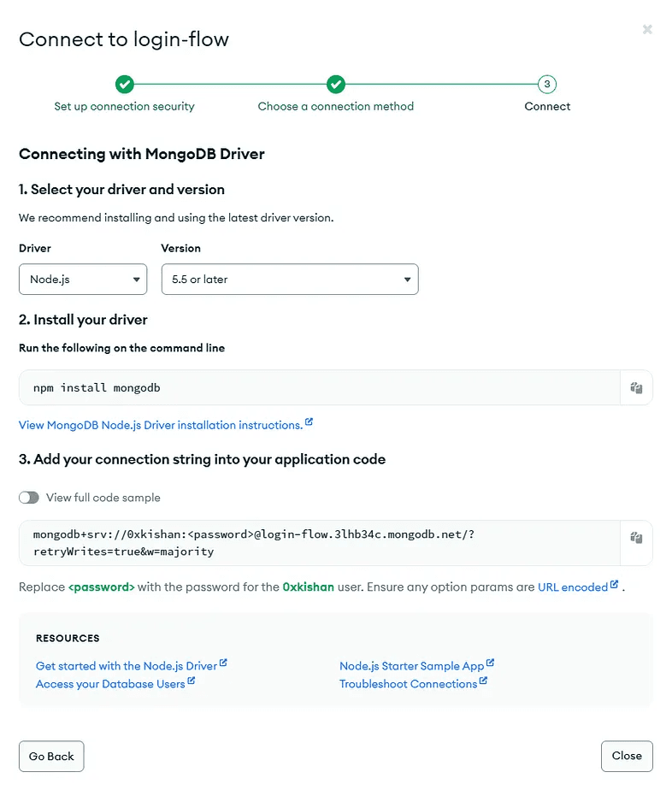Click the Go Back button
Viewport: 672px width, 790px height.
click(x=51, y=756)
